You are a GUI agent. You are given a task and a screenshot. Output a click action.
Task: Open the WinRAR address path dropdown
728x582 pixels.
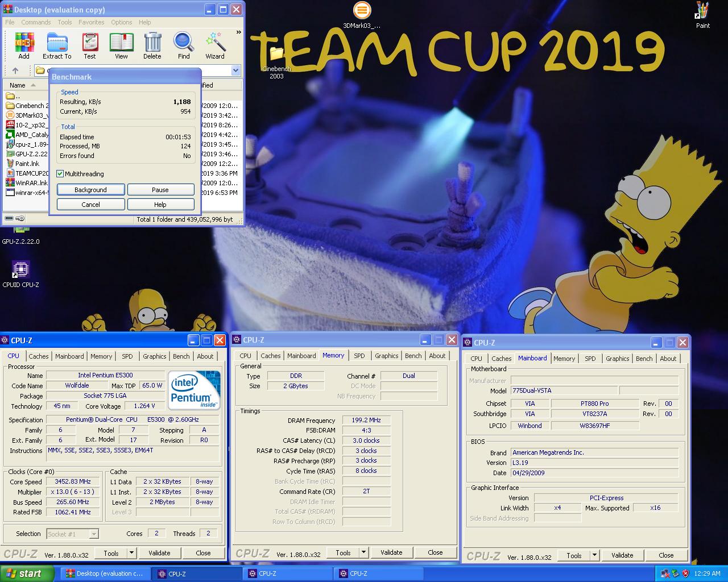(236, 70)
